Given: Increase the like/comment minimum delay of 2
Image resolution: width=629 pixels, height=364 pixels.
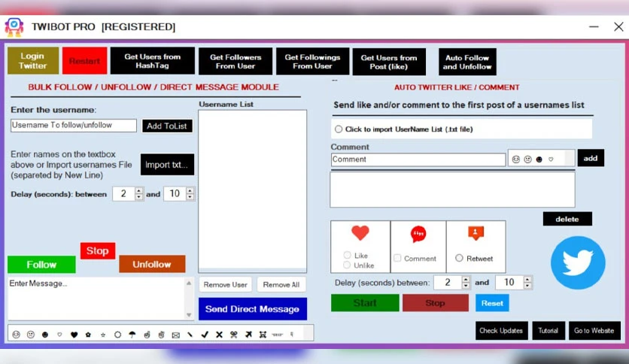Looking at the screenshot, I should pos(466,280).
